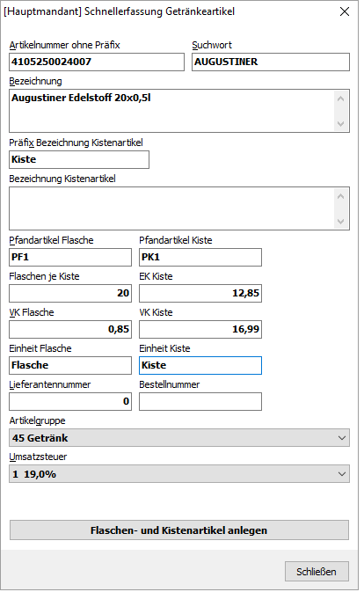Open the Artikelgruppe dropdown
Image resolution: width=364 pixels, height=592 pixels.
pos(179,438)
